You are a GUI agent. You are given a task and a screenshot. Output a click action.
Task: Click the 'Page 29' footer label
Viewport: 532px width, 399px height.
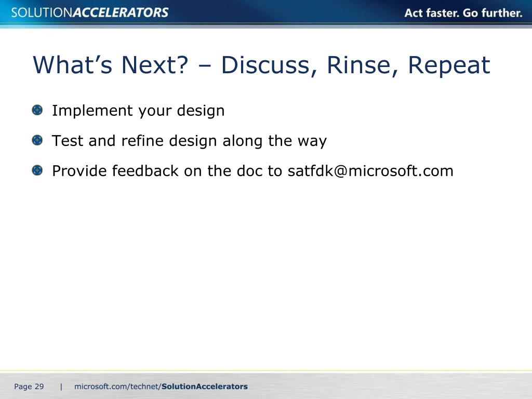click(29, 387)
